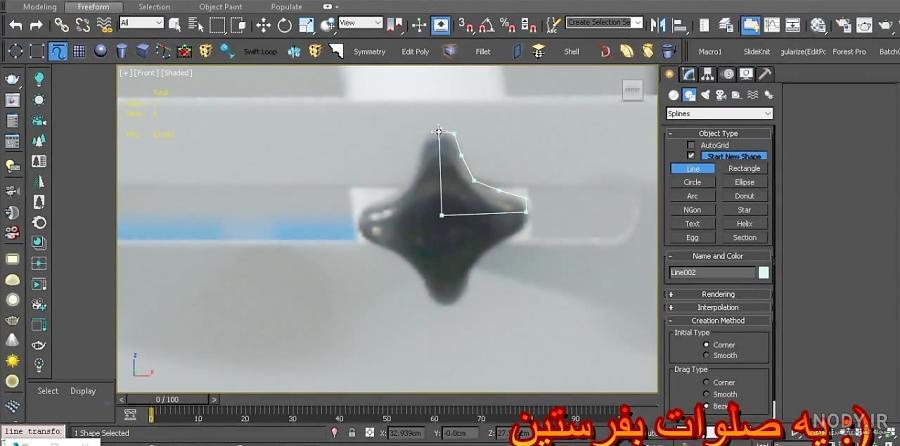Image resolution: width=900 pixels, height=446 pixels.
Task: Open the Display tab in left panel
Action: pyautogui.click(x=83, y=391)
